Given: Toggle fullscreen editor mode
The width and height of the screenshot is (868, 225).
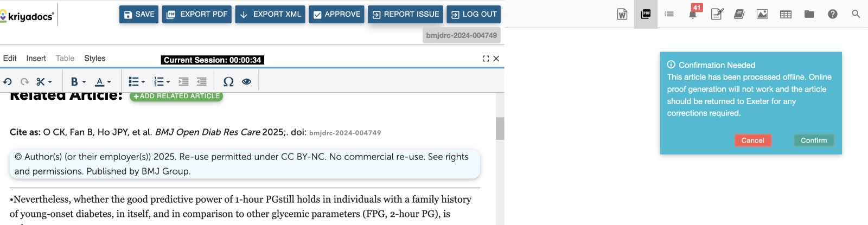Looking at the screenshot, I should (486, 59).
